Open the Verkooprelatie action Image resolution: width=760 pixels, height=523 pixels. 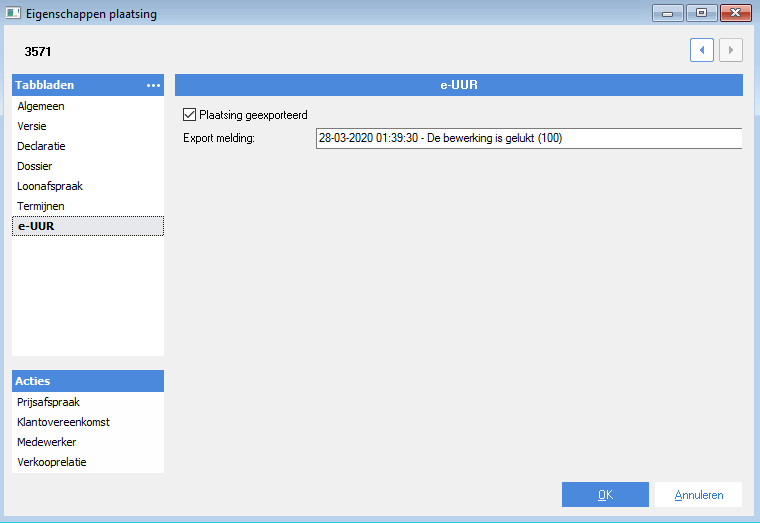pyautogui.click(x=88, y=462)
